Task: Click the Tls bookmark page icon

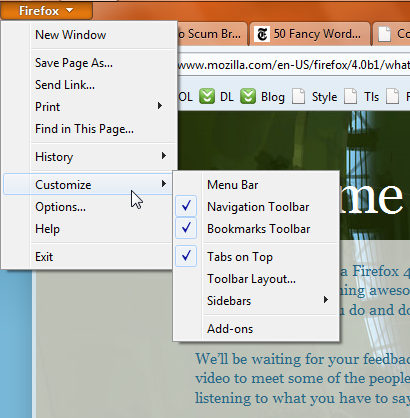Action: tap(351, 96)
